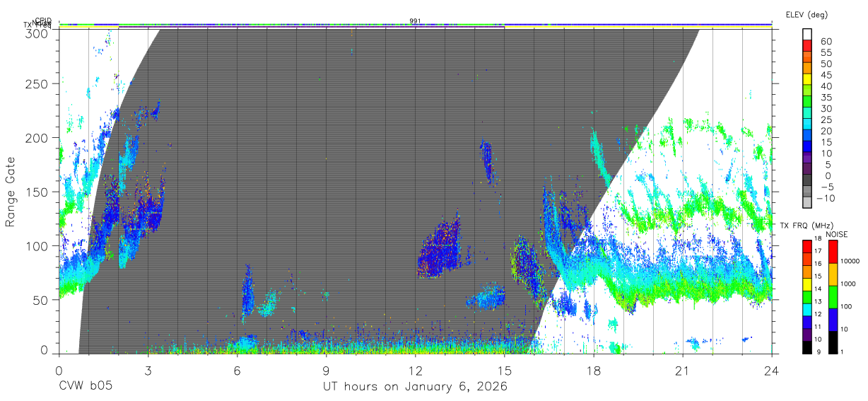Click the '60' label on ELEV scale
The image size is (868, 401).
pyautogui.click(x=826, y=41)
